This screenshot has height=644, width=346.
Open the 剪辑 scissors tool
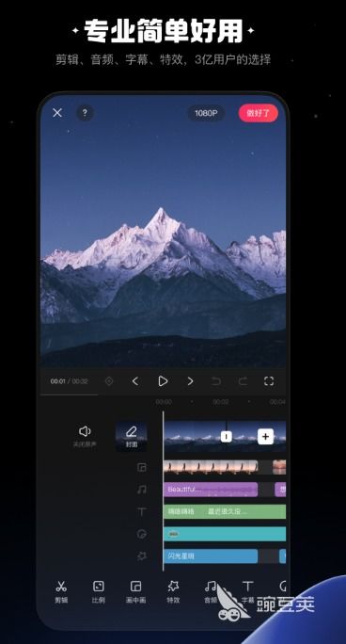61,591
